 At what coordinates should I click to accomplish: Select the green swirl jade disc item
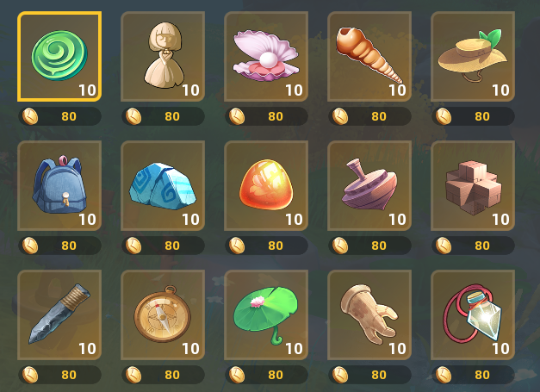59,57
